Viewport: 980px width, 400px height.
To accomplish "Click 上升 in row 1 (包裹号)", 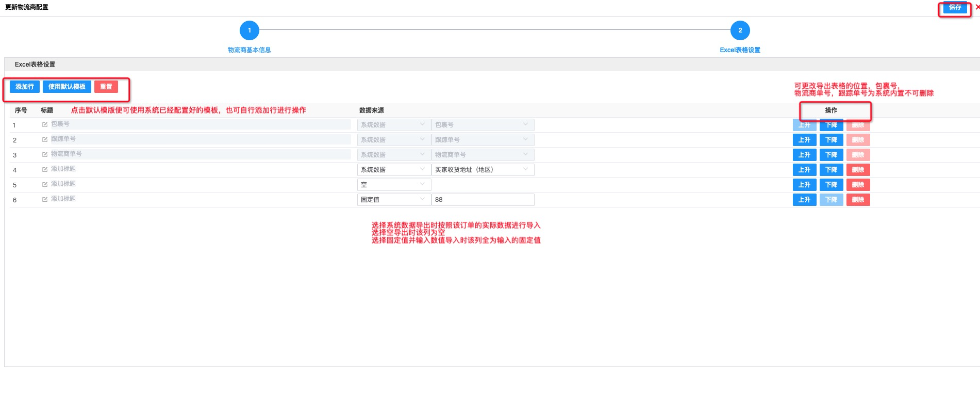I will (804, 125).
